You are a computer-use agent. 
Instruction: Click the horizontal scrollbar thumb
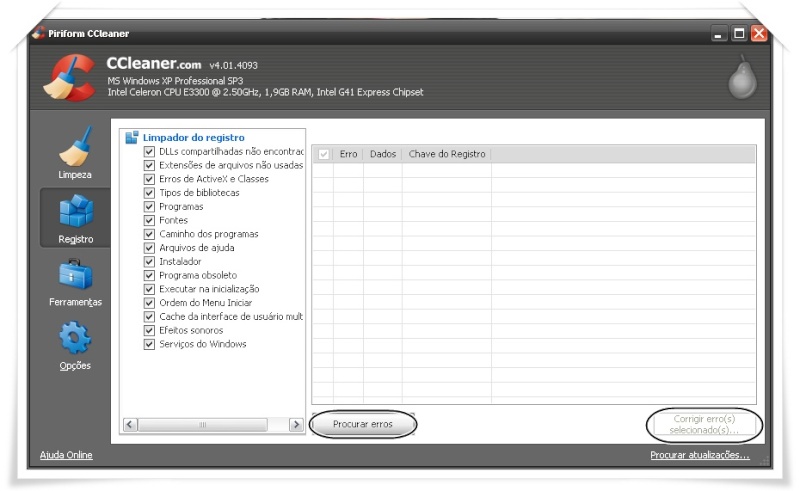pos(203,425)
